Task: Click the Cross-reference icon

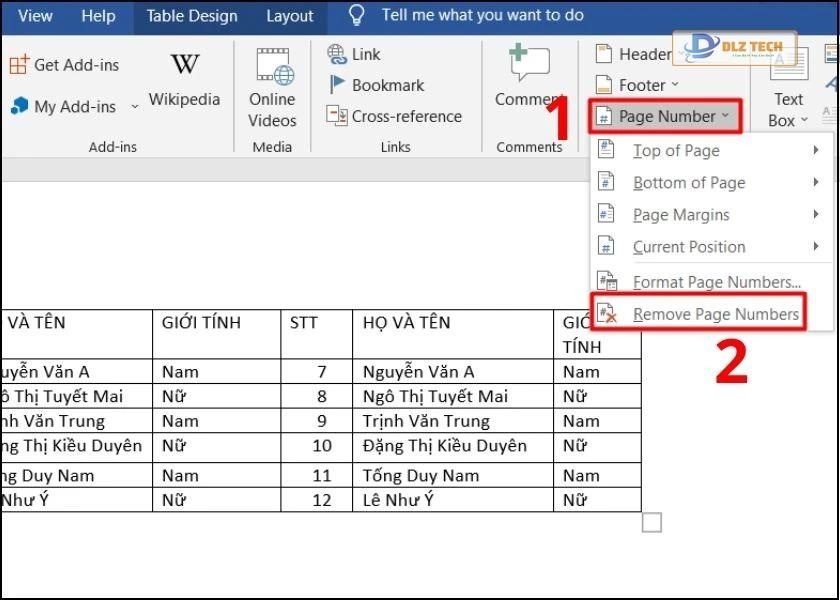Action: click(337, 116)
